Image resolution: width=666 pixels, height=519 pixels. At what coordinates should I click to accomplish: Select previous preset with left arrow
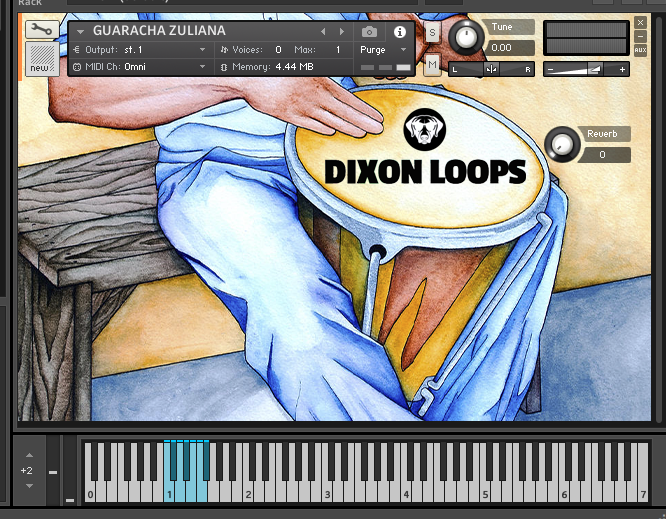(323, 31)
